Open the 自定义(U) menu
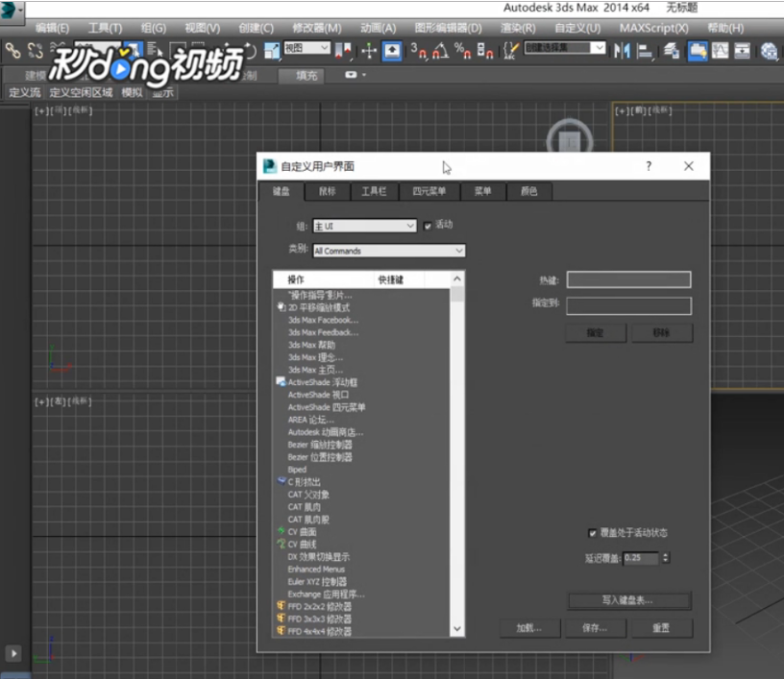 tap(577, 28)
